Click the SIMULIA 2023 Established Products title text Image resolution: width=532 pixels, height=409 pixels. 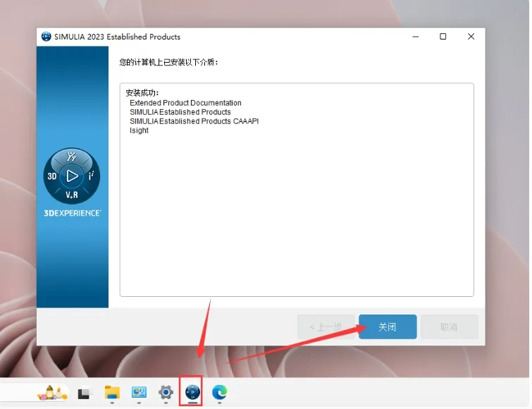118,37
